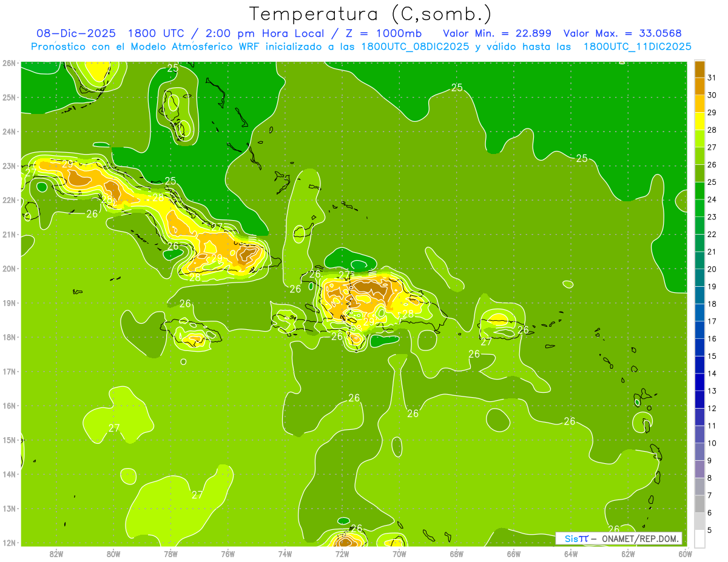Click the '76W' longitude axis label
Screen dimensions: 728x562
point(228,554)
